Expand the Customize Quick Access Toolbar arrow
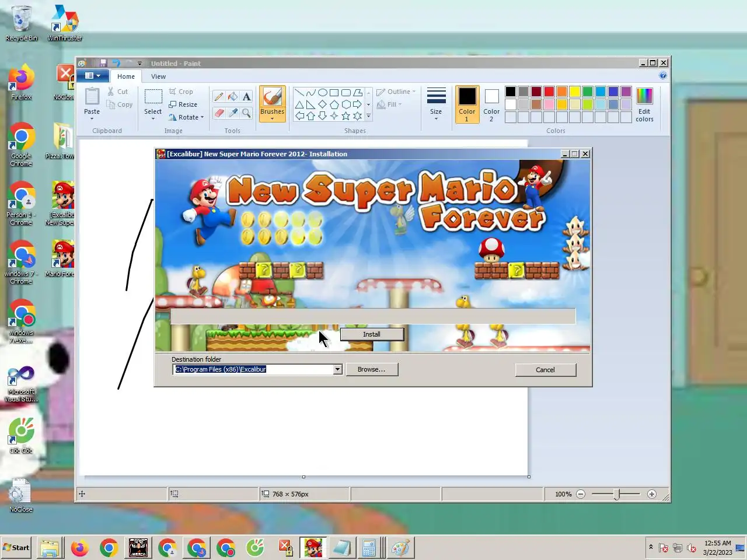This screenshot has width=747, height=560. (139, 63)
